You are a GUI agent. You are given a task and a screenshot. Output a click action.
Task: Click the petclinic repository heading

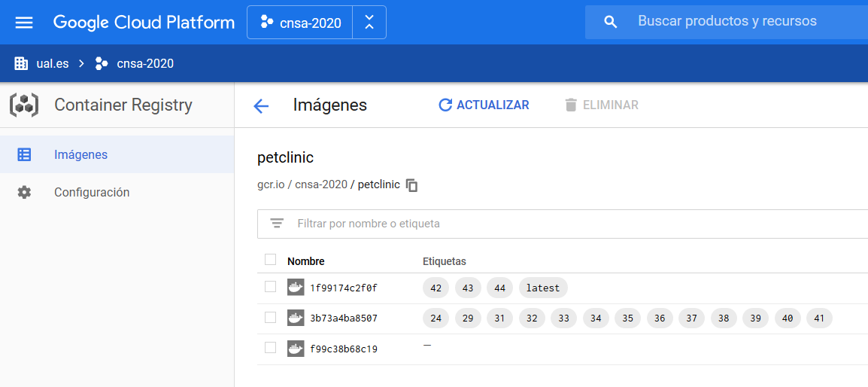286,158
